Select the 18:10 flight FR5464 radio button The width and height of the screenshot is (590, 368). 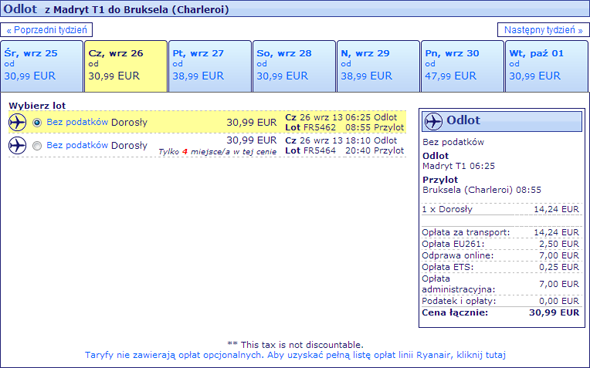(x=37, y=146)
